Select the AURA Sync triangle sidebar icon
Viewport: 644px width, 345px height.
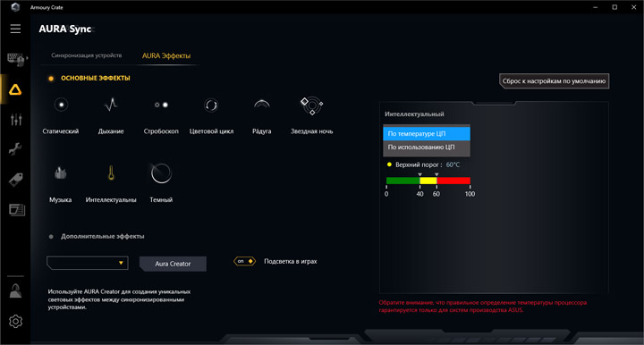(x=15, y=89)
